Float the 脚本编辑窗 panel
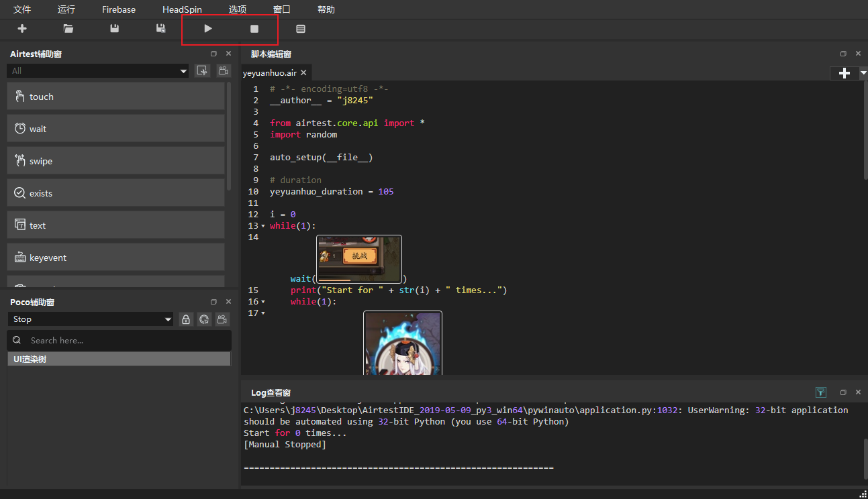 (x=843, y=54)
